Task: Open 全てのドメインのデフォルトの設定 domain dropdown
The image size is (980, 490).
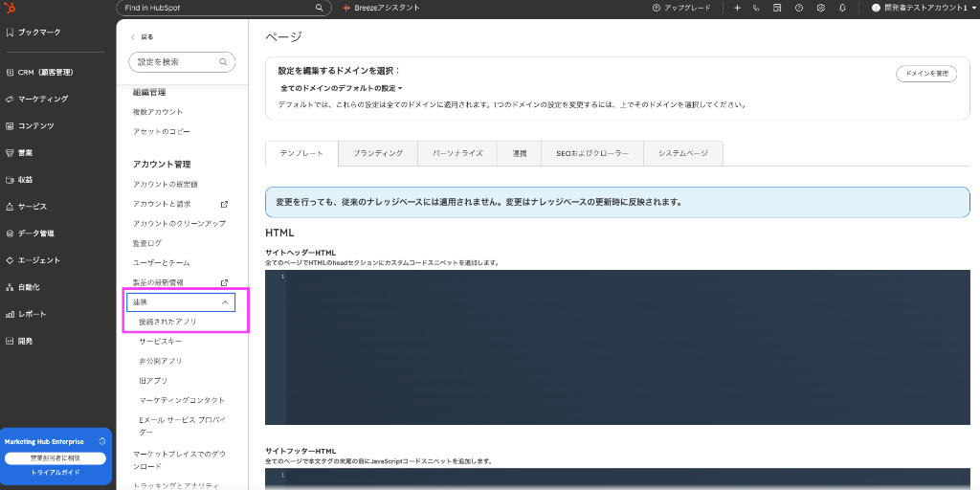Action: click(342, 89)
